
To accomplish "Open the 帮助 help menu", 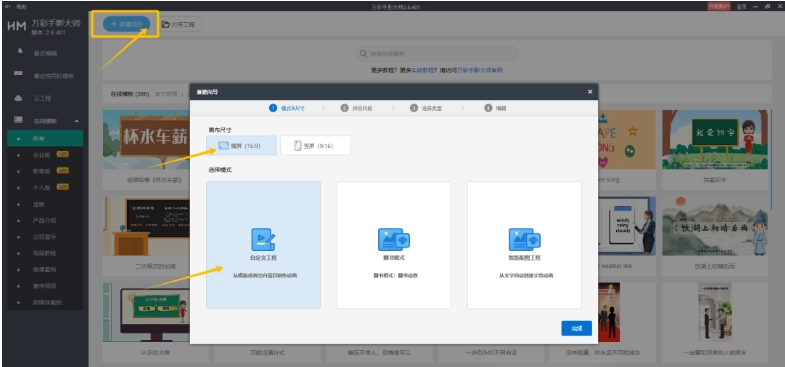I will 21,7.
